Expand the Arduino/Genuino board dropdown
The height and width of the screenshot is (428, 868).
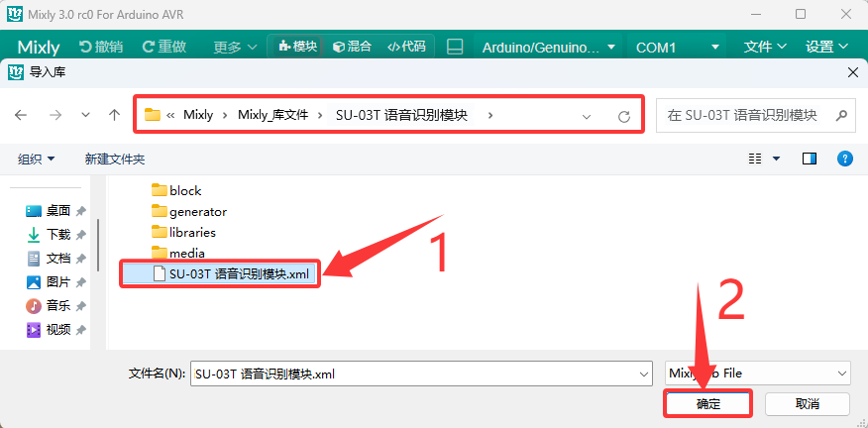pyautogui.click(x=548, y=48)
